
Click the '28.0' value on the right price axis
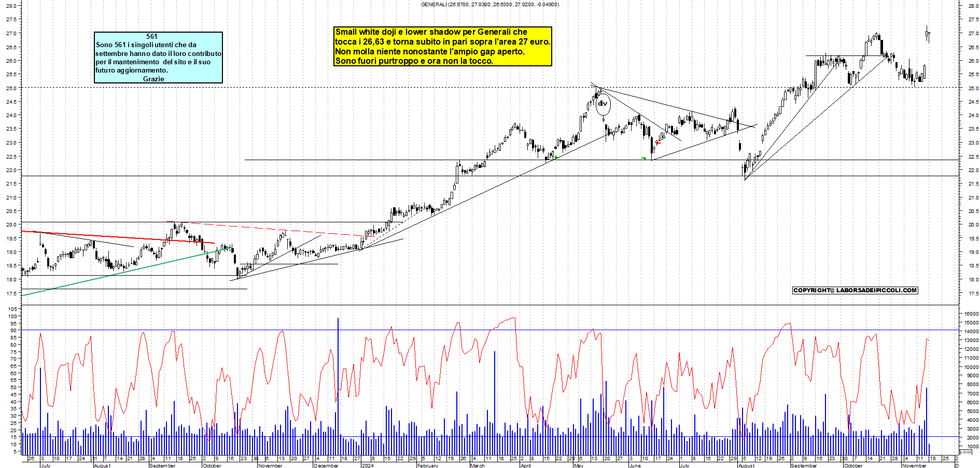coord(973,6)
